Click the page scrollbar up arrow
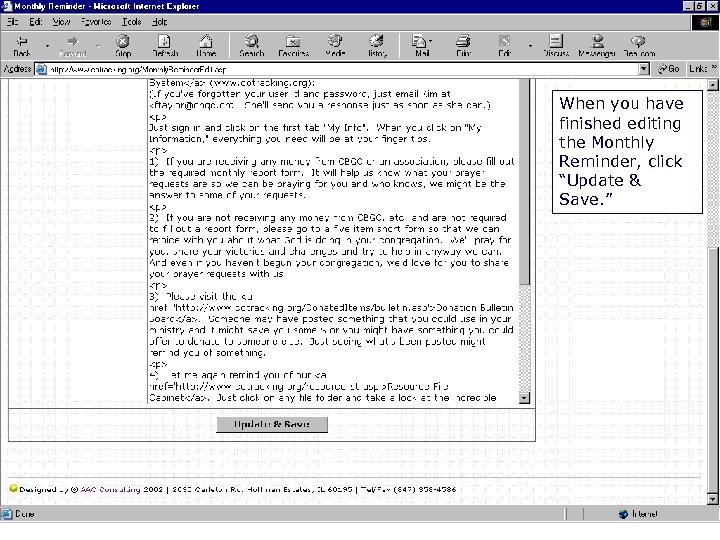 tap(713, 84)
